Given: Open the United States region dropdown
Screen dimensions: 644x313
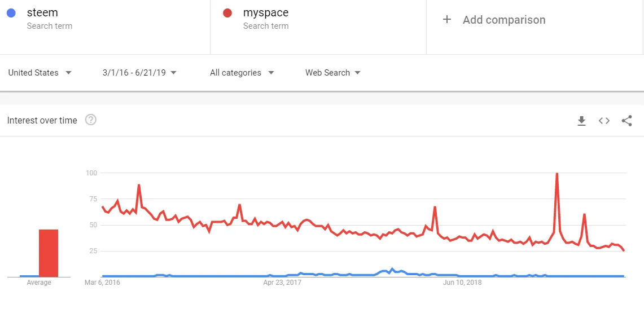Looking at the screenshot, I should tap(40, 73).
